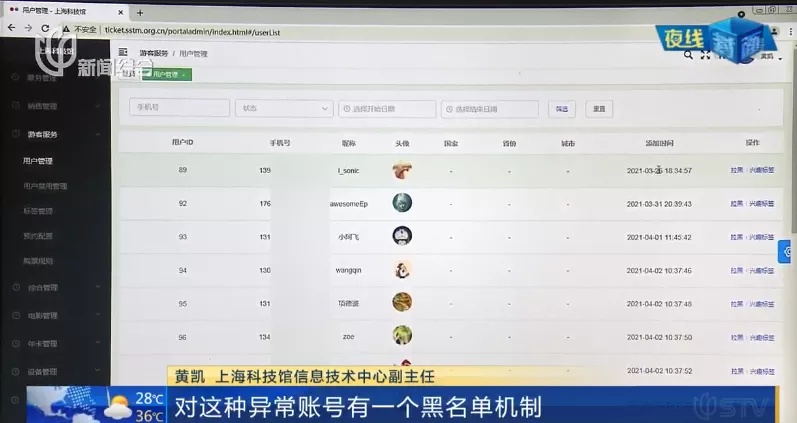Click the 重置 reset button
This screenshot has width=797, height=423.
click(599, 109)
